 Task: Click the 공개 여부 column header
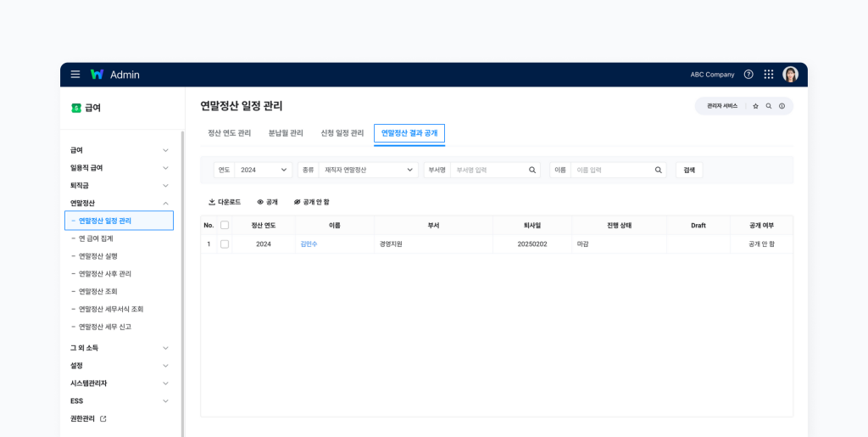(x=761, y=226)
